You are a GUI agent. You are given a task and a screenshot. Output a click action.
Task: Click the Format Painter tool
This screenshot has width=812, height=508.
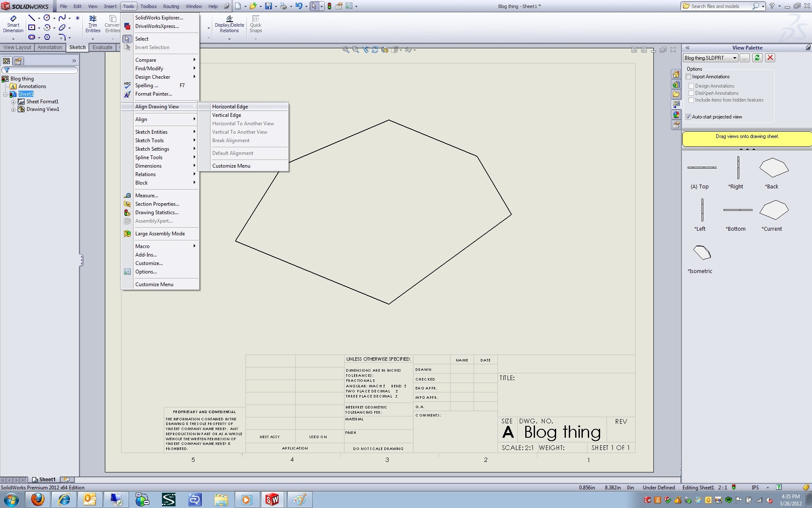[x=153, y=94]
